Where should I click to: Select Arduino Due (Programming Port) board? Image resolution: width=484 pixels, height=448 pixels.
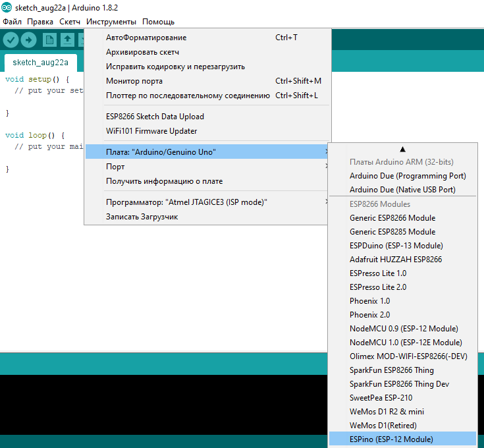pos(403,176)
